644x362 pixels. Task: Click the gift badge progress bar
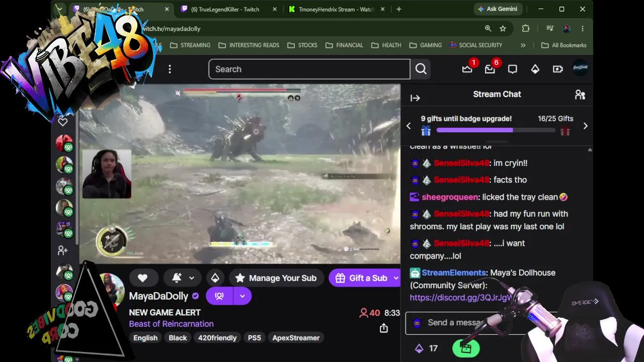pos(496,130)
